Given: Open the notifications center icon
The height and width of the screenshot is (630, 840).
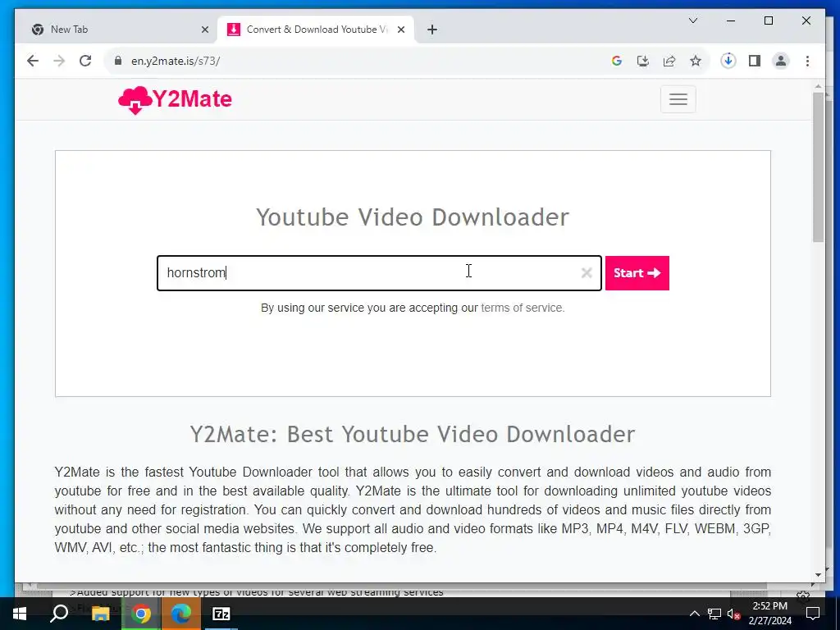Looking at the screenshot, I should 813,614.
